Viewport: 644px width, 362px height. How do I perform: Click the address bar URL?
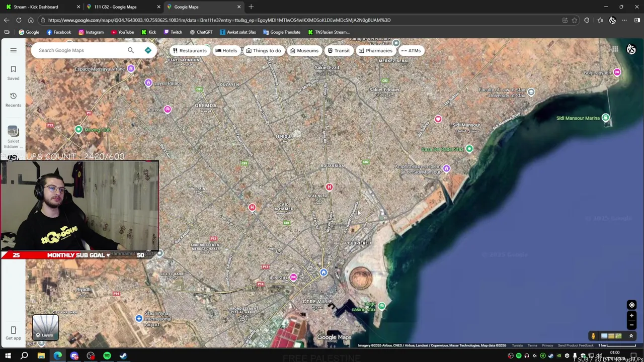219,20
